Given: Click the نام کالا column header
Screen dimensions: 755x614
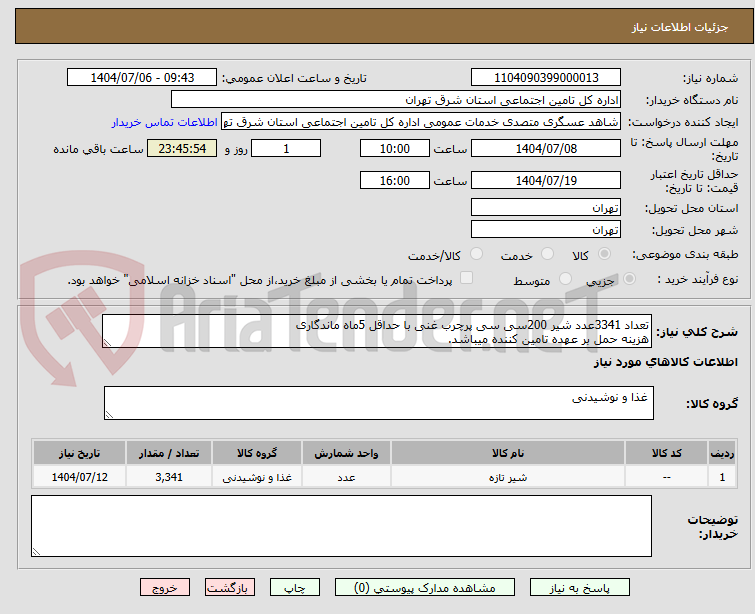Looking at the screenshot, I should coord(508,453).
